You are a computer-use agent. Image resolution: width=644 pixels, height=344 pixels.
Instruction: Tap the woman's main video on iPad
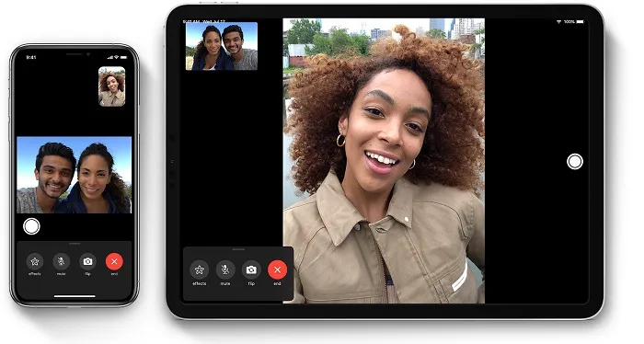[384, 161]
